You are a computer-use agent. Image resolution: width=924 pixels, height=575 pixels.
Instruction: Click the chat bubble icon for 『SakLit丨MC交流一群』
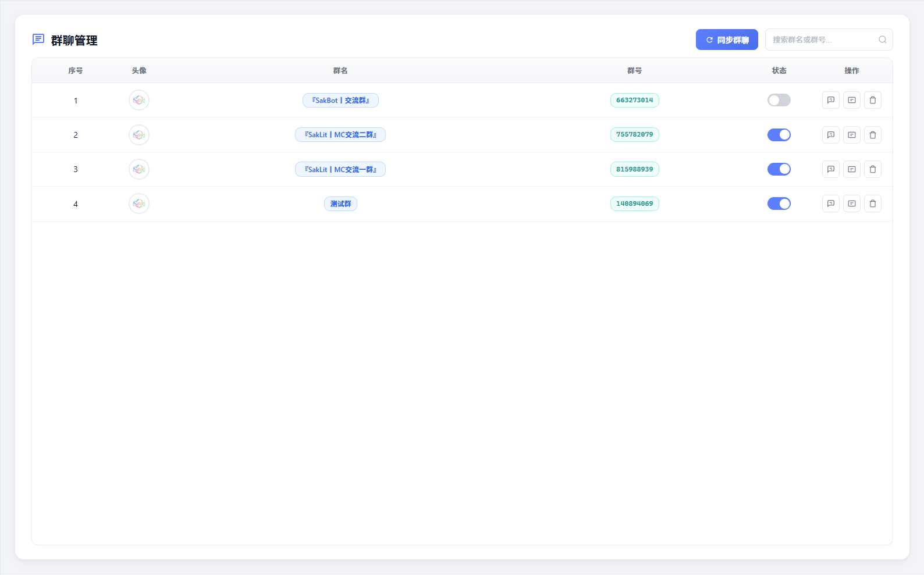(831, 169)
